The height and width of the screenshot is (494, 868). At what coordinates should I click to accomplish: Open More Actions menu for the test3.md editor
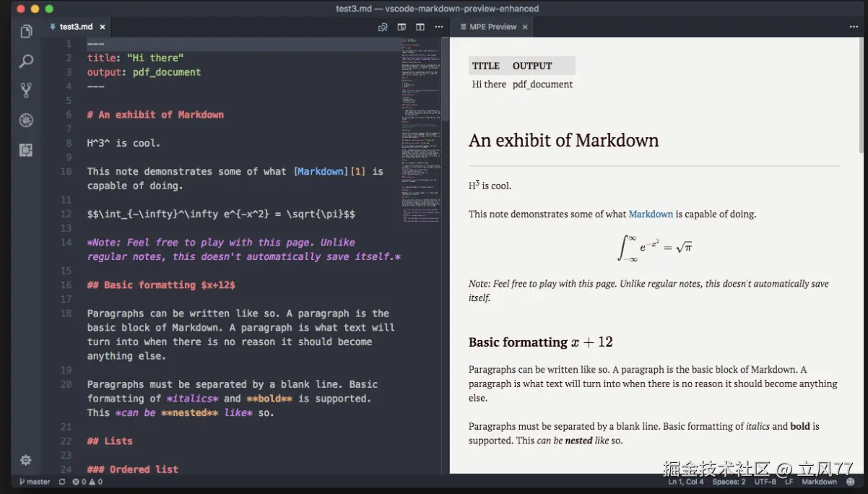[438, 27]
